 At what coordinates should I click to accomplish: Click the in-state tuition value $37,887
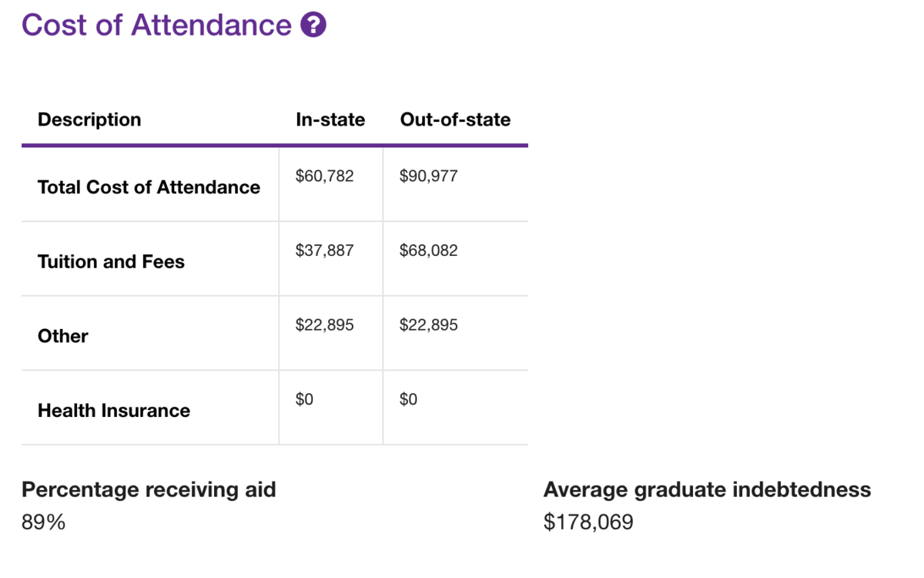324,250
